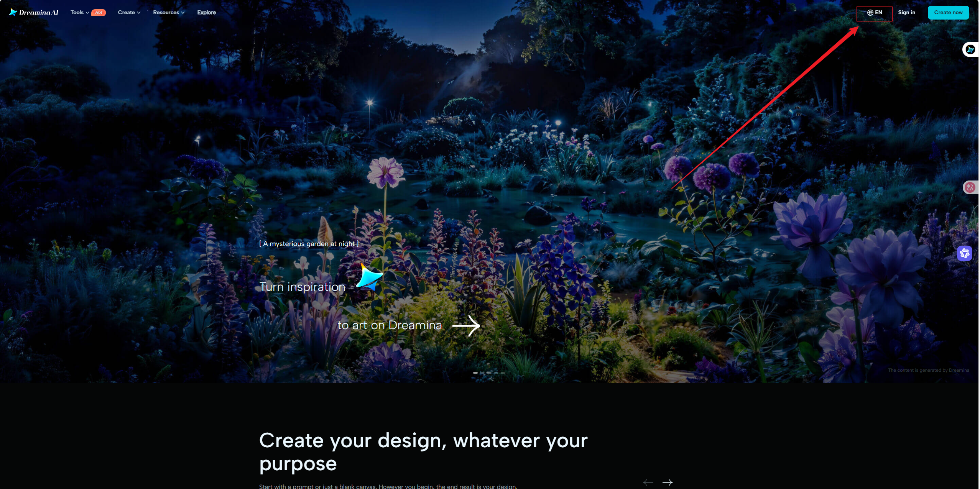Image resolution: width=980 pixels, height=489 pixels.
Task: Expand the Tools dropdown menu
Action: [x=79, y=13]
